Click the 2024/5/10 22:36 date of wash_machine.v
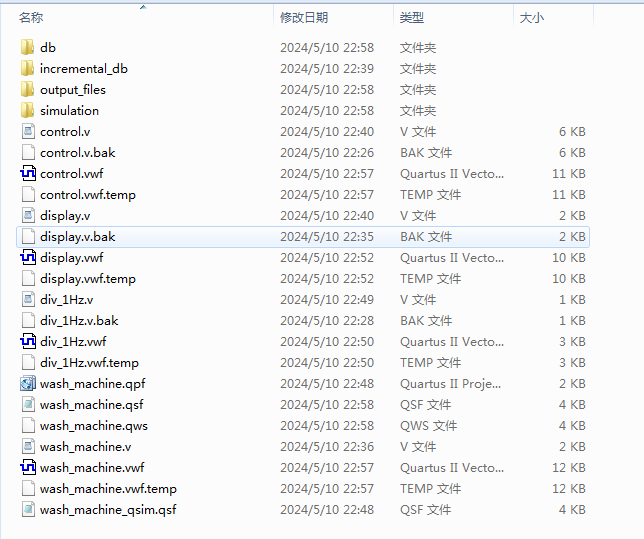The height and width of the screenshot is (539, 644). tap(327, 447)
